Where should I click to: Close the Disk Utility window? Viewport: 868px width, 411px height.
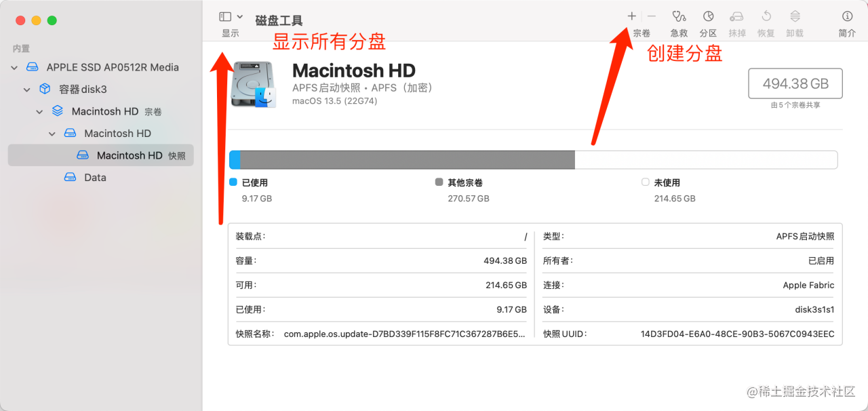click(20, 20)
